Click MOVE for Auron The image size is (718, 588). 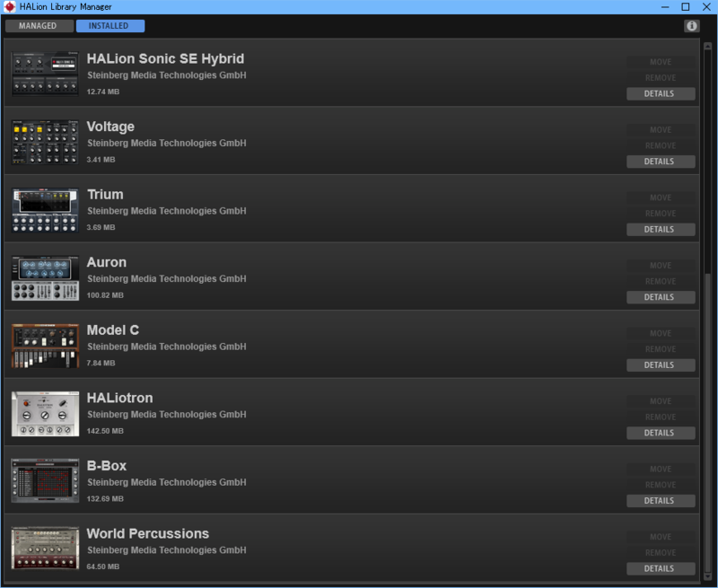click(661, 265)
